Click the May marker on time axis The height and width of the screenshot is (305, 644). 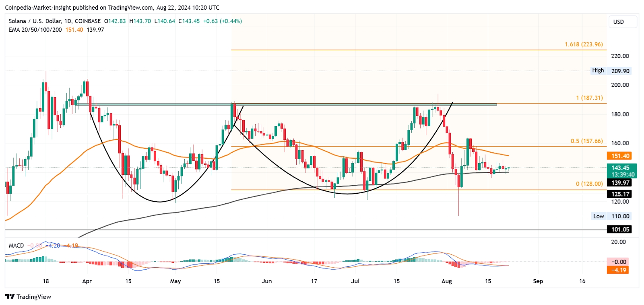coord(175,281)
